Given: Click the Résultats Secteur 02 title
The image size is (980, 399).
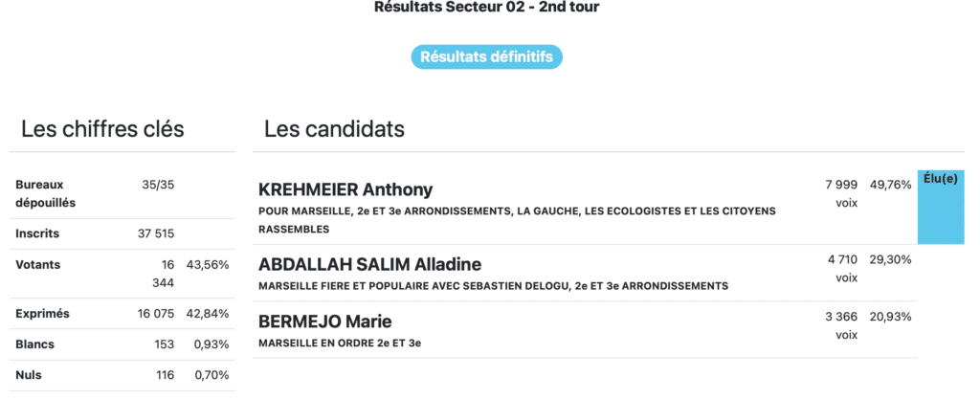Looking at the screenshot, I should pyautogui.click(x=487, y=8).
